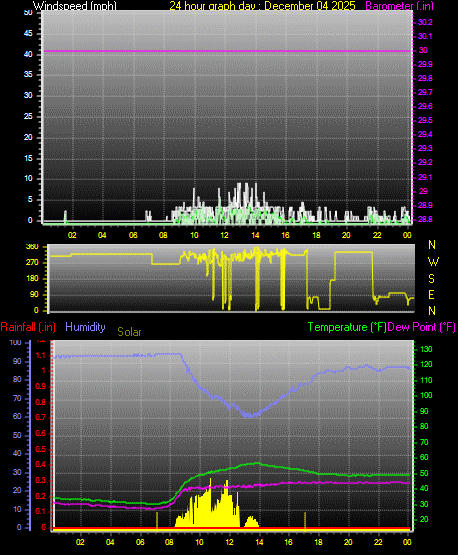Click temperature axis value '130'
The width and height of the screenshot is (458, 555).
click(x=426, y=349)
